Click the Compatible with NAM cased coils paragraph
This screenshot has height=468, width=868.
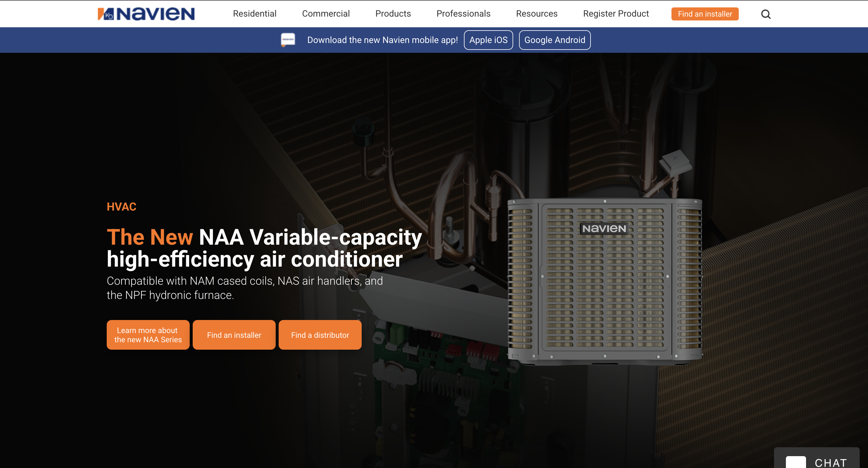pyautogui.click(x=245, y=288)
